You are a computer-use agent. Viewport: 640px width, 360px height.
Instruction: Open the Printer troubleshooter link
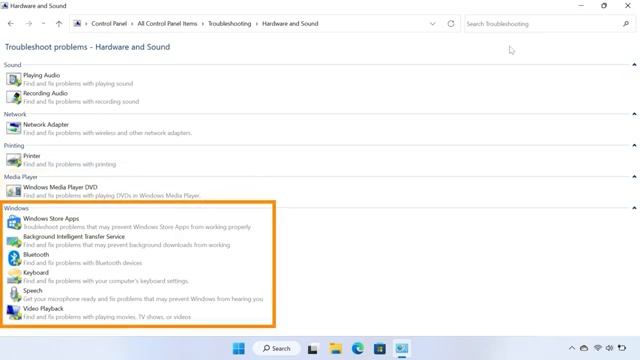(32, 156)
